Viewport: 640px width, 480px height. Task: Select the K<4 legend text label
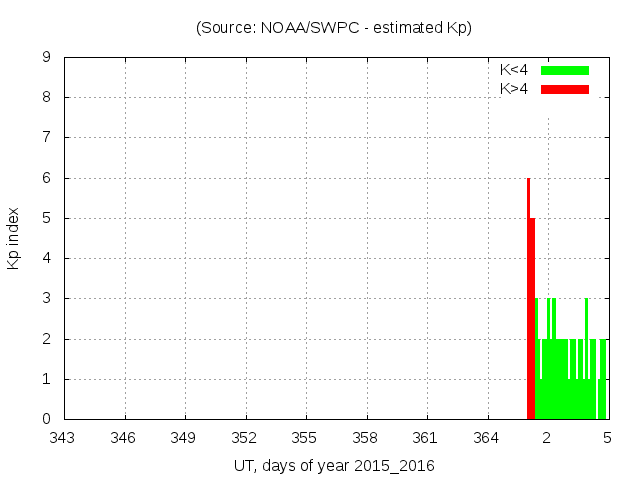point(515,70)
